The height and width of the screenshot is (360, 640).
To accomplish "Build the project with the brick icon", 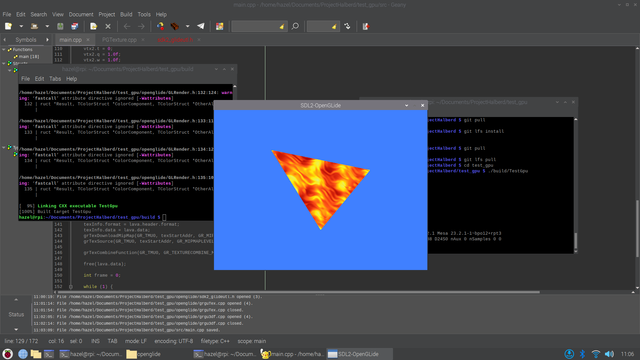I will click(x=175, y=26).
